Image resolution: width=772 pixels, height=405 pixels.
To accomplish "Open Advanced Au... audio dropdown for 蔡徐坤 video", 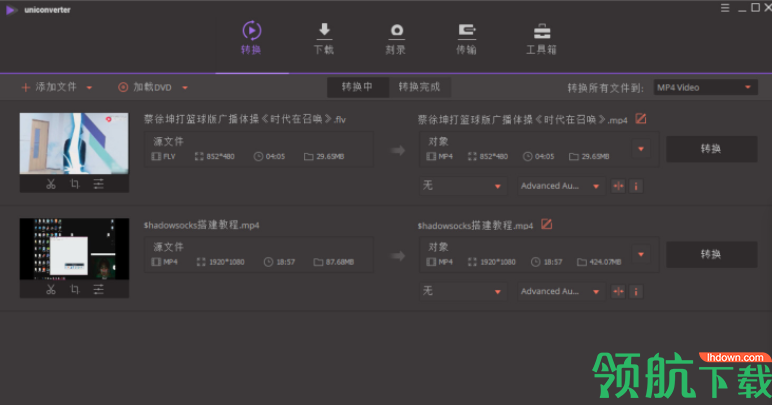I will coord(561,186).
